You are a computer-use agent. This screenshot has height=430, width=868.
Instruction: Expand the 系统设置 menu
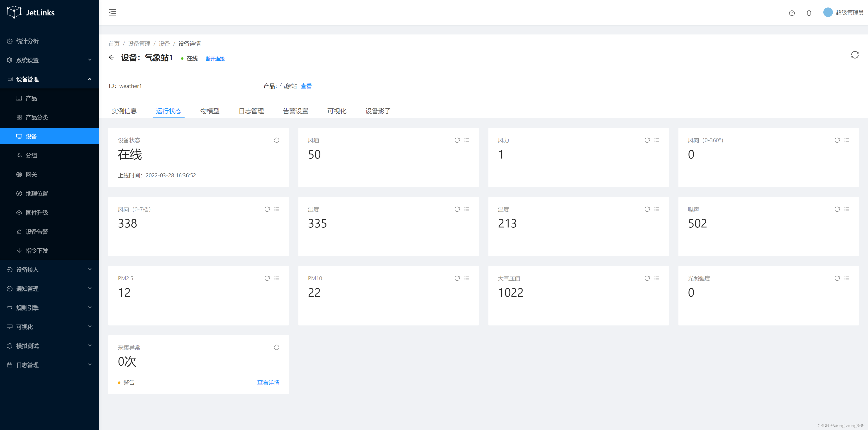click(49, 60)
